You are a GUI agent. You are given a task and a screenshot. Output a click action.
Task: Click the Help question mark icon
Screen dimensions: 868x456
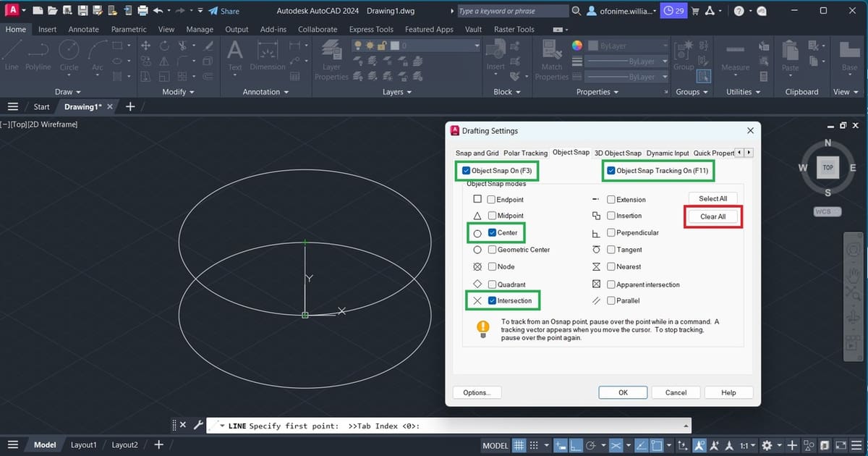coord(739,11)
